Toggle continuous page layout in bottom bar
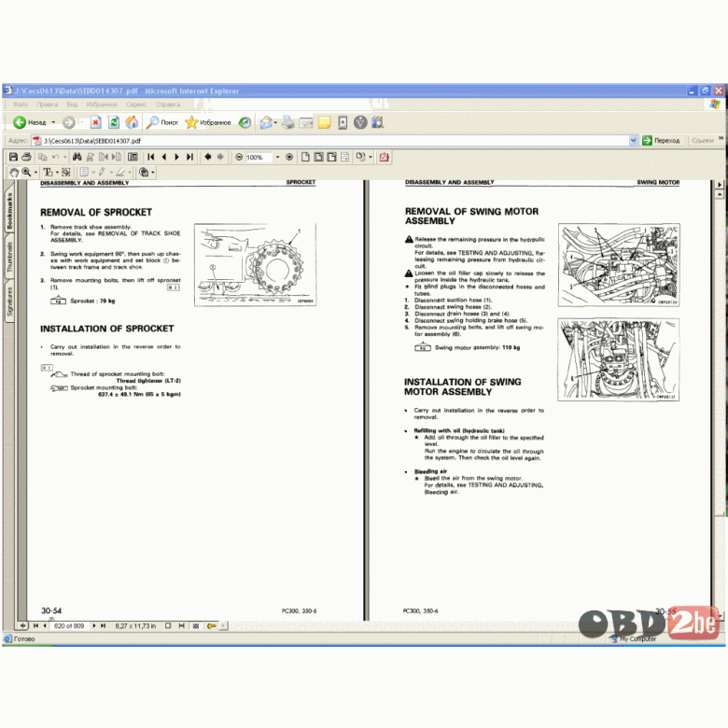 (x=182, y=626)
